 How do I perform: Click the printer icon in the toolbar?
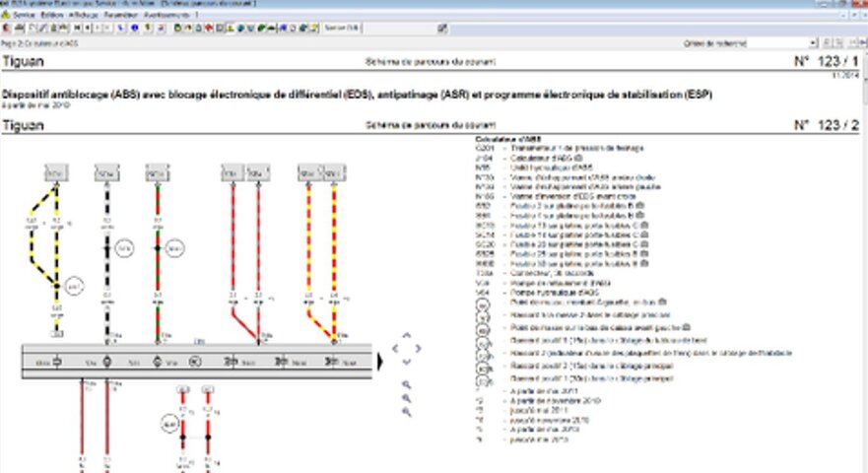click(20, 28)
